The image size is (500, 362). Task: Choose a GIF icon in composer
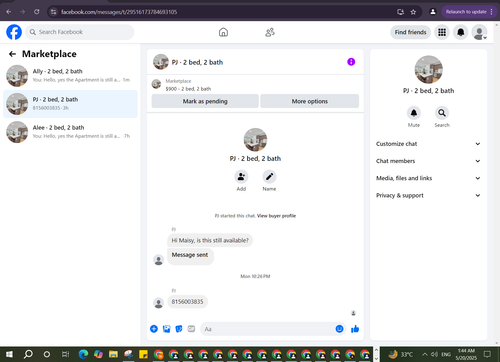coord(191,329)
